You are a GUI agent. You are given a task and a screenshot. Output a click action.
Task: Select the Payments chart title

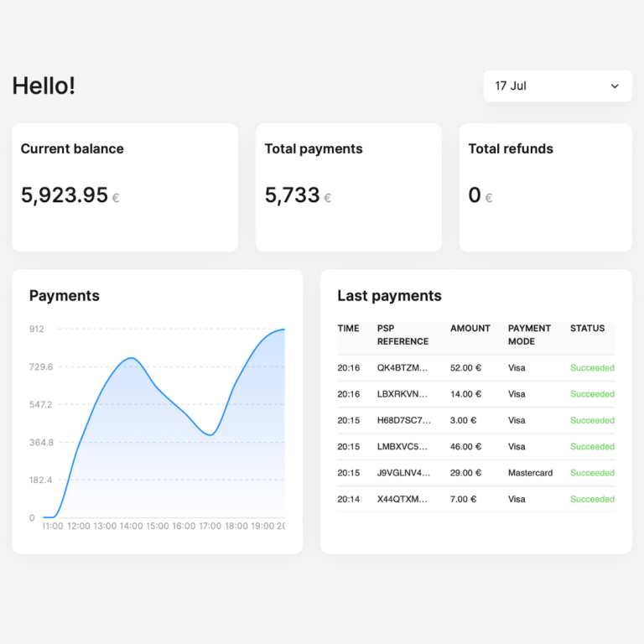click(x=65, y=296)
